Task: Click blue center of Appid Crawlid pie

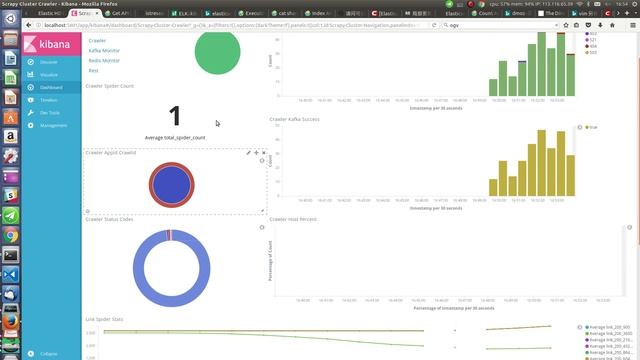Action: pyautogui.click(x=171, y=185)
